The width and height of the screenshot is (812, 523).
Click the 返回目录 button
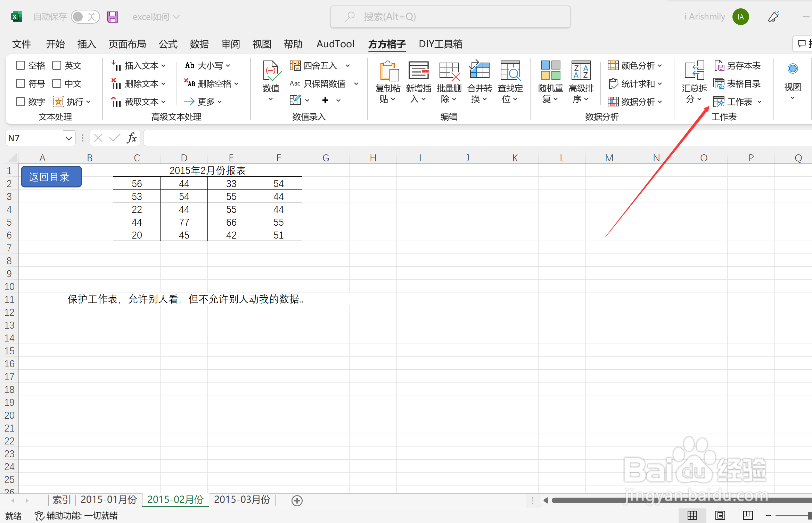pyautogui.click(x=51, y=177)
